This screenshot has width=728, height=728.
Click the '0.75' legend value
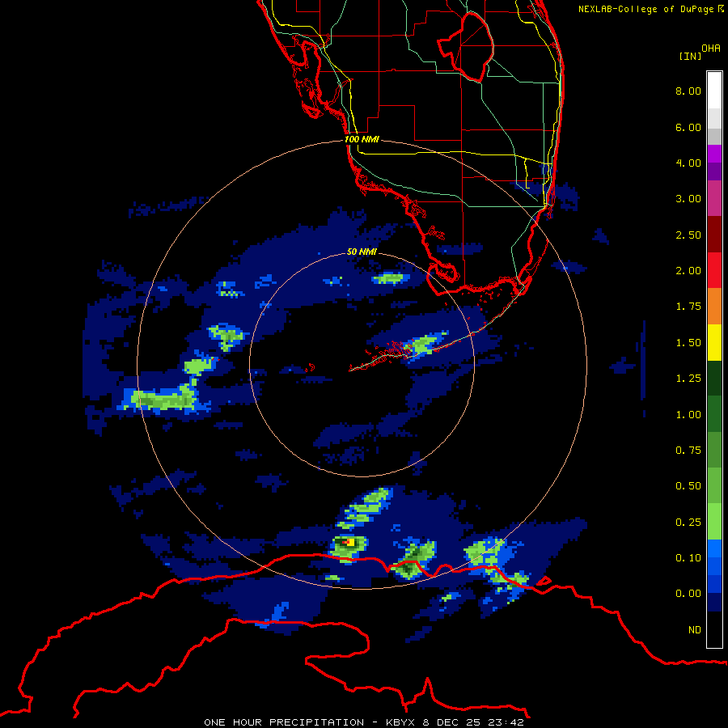(x=688, y=451)
